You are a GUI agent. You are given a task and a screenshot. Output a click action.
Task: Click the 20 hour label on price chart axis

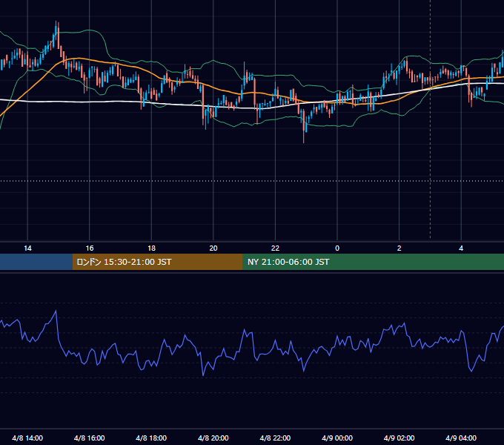pos(213,248)
